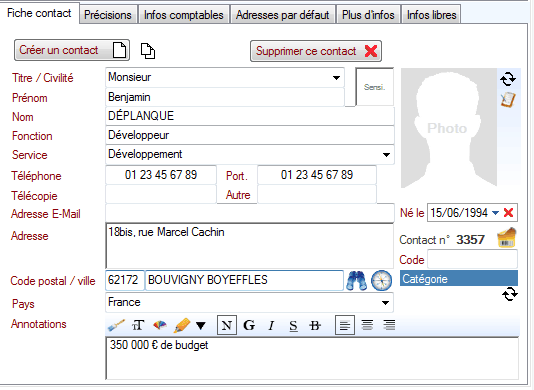Viewport: 534px width, 390px height.
Task: Align annotation text left
Action: 345,326
